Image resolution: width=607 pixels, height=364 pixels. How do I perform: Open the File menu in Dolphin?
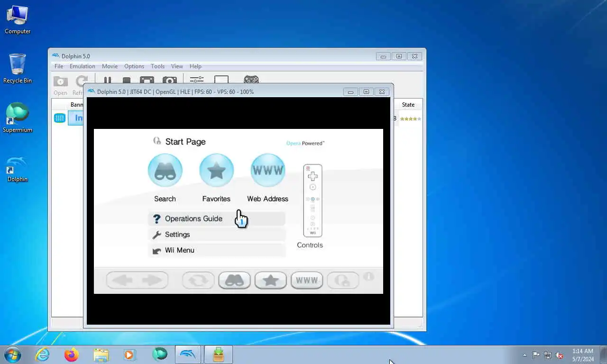pyautogui.click(x=59, y=66)
